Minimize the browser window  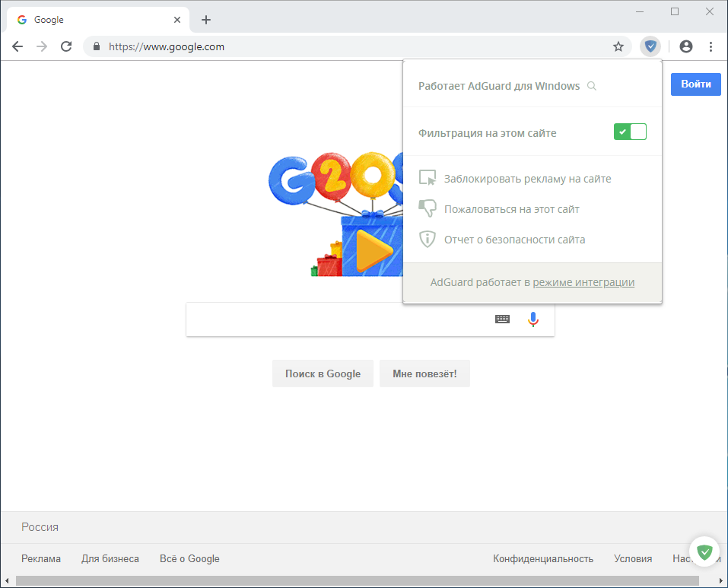coord(640,11)
